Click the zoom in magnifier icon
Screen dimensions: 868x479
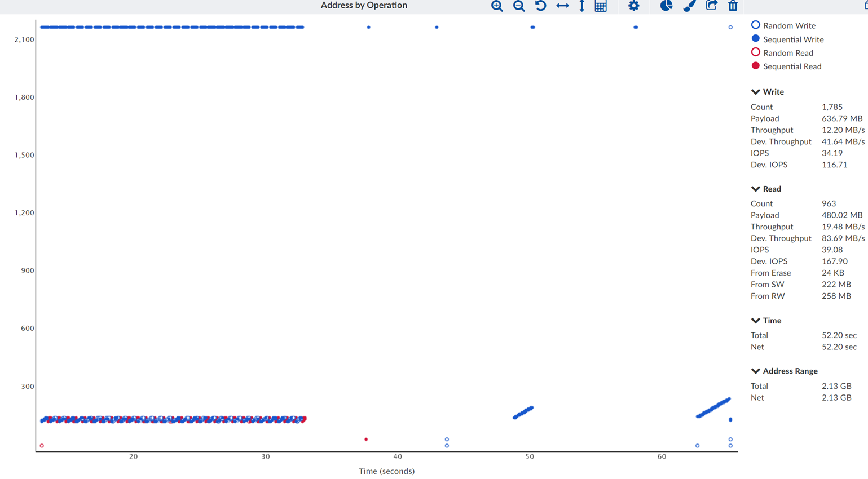(497, 6)
